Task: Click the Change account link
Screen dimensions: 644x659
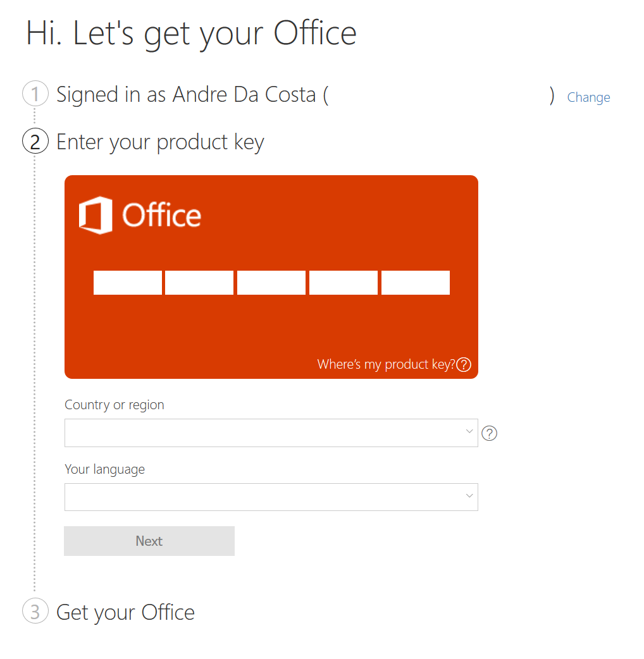Action: coord(588,97)
